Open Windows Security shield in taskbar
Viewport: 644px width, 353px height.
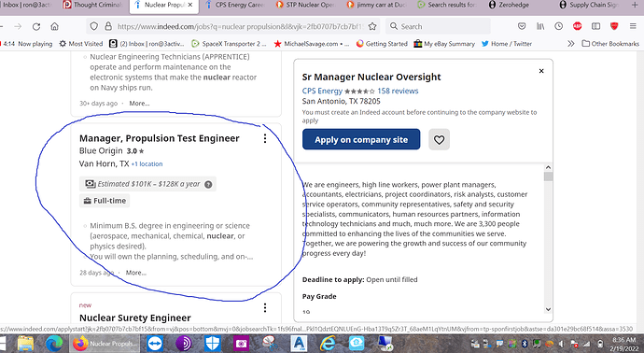click(213, 344)
